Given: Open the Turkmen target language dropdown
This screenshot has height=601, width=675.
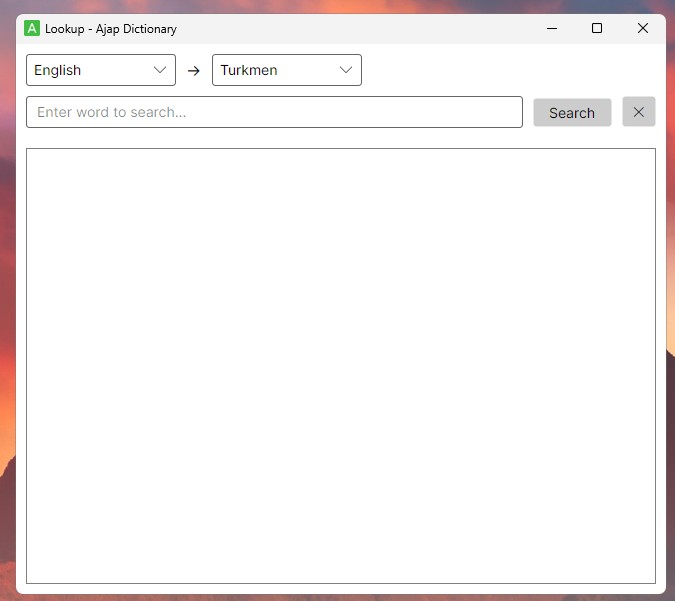Looking at the screenshot, I should coord(286,70).
